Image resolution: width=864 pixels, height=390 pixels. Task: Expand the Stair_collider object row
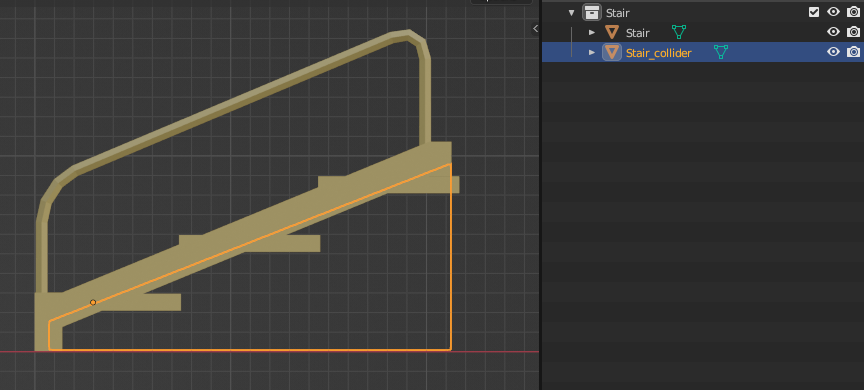coord(592,52)
